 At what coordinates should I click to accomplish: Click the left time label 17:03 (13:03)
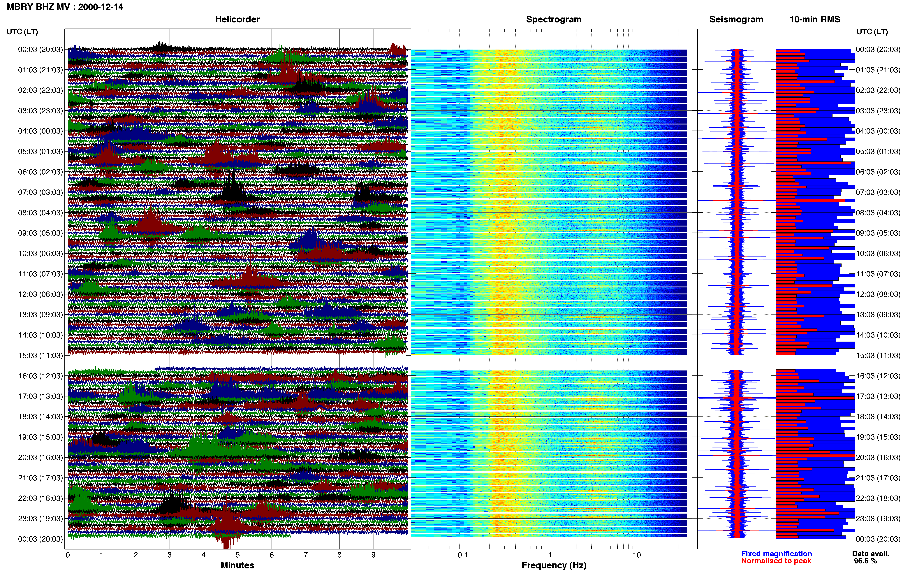pos(41,396)
